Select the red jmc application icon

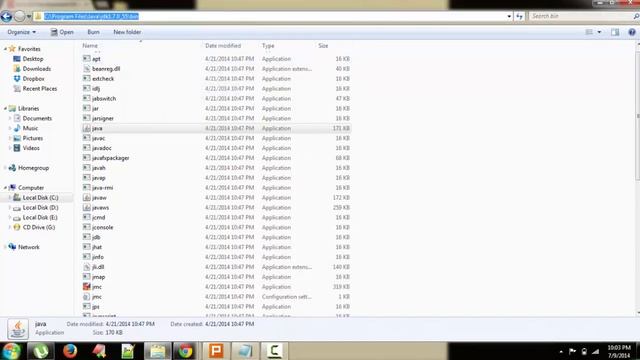click(87, 287)
